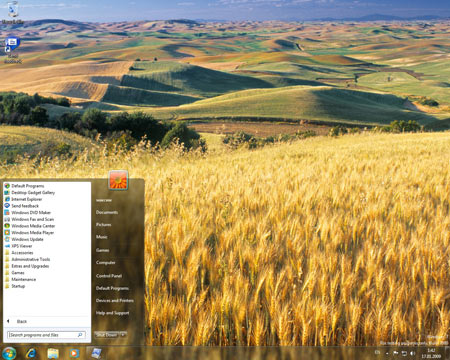Select 'Windows Update' text entry
Viewport: 450px width, 360px height.
coord(27,239)
